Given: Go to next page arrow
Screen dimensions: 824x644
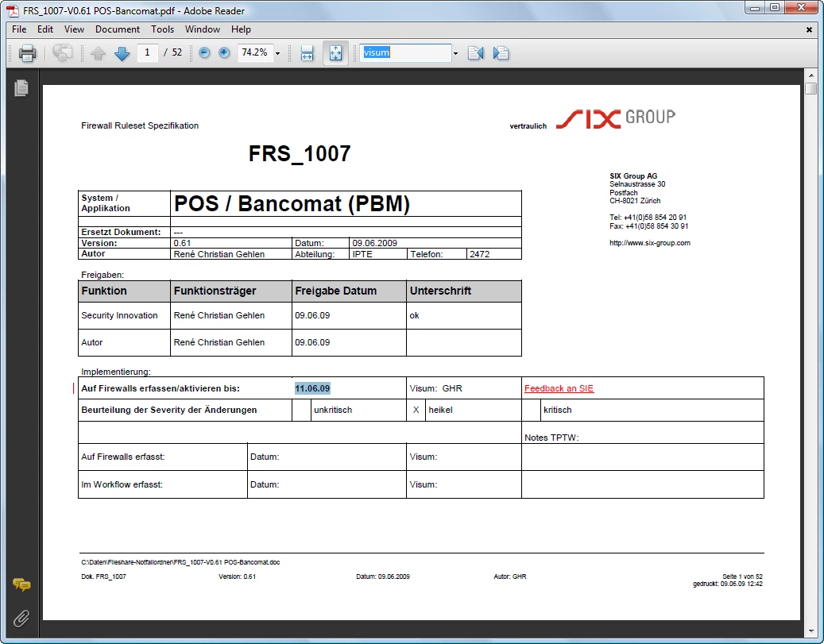Looking at the screenshot, I should coord(122,53).
